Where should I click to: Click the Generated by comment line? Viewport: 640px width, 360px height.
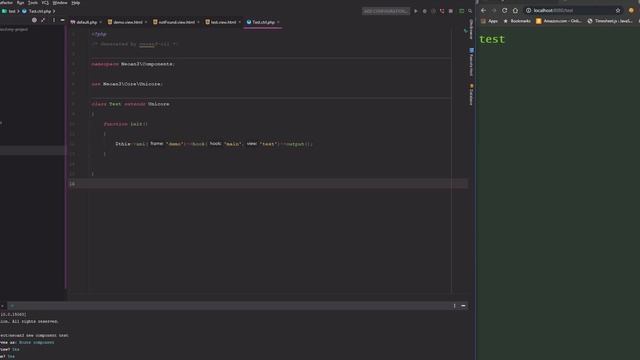pyautogui.click(x=135, y=44)
